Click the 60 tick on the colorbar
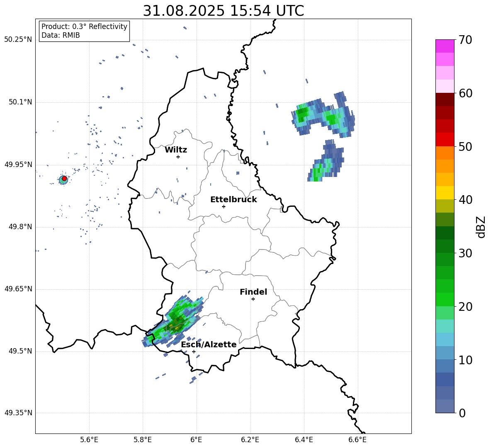This screenshot has height=448, width=491. [x=465, y=93]
